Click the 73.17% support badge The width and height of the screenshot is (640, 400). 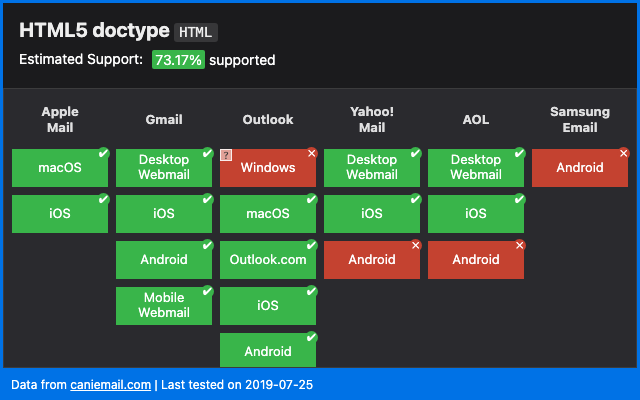pos(178,60)
